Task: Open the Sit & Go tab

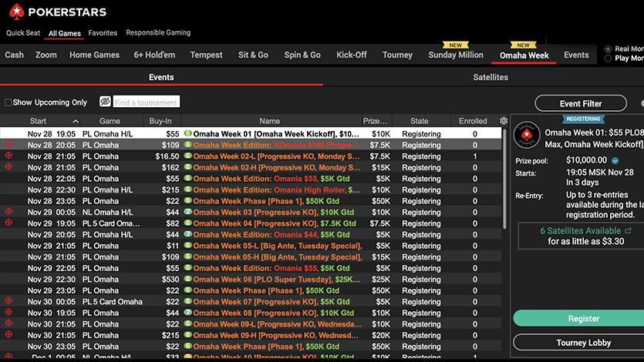Action: (x=253, y=55)
